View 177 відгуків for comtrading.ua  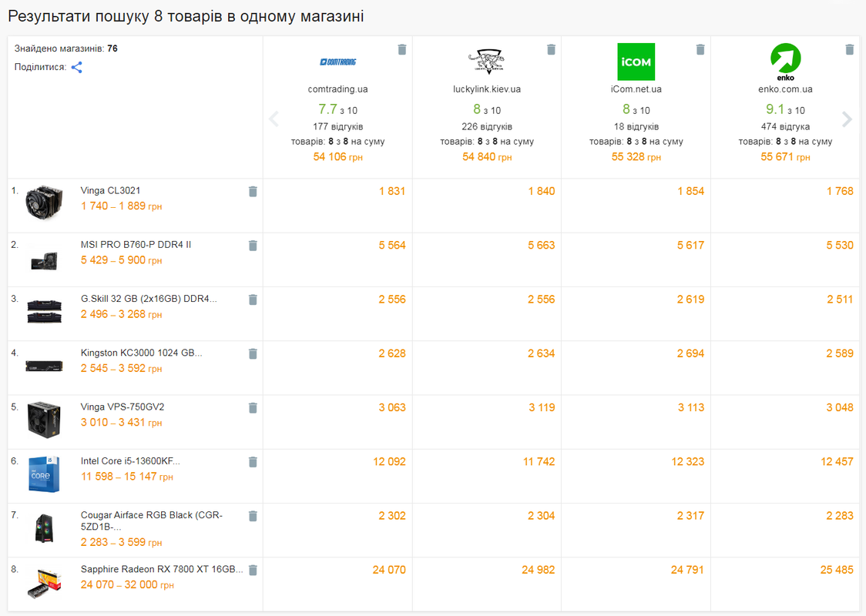[338, 126]
